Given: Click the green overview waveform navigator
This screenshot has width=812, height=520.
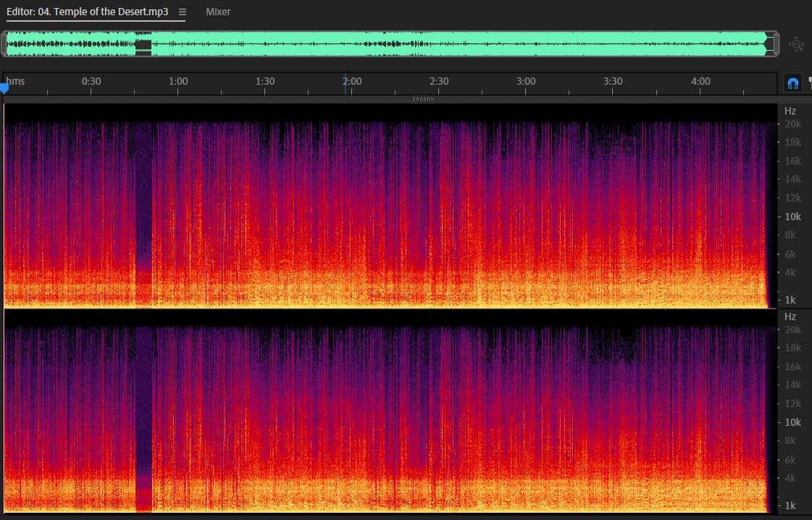Looking at the screenshot, I should 390,43.
